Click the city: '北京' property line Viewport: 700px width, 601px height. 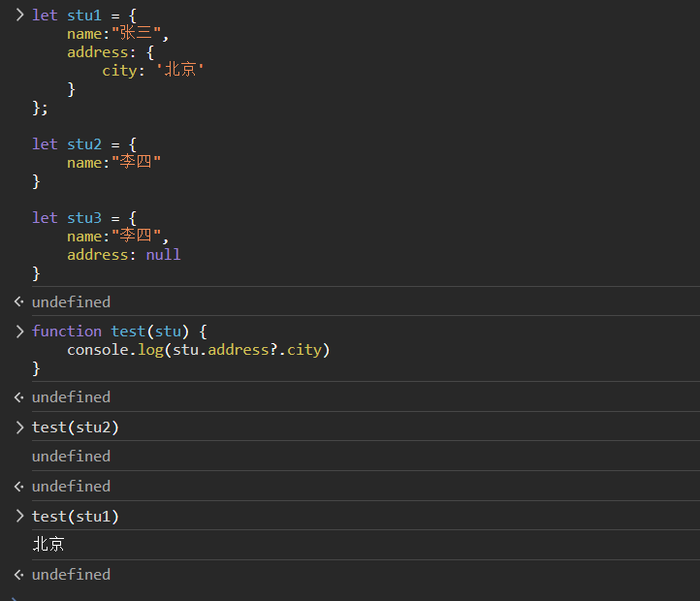154,71
